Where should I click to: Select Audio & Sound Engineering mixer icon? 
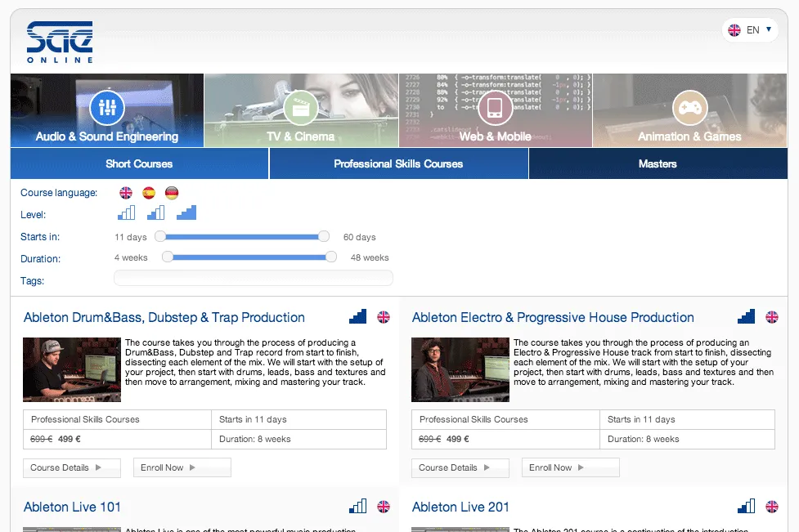[107, 107]
